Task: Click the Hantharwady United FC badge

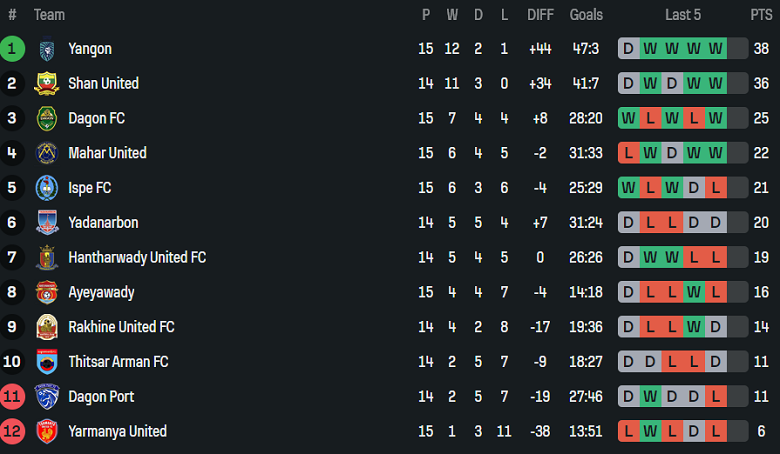Action: point(47,258)
